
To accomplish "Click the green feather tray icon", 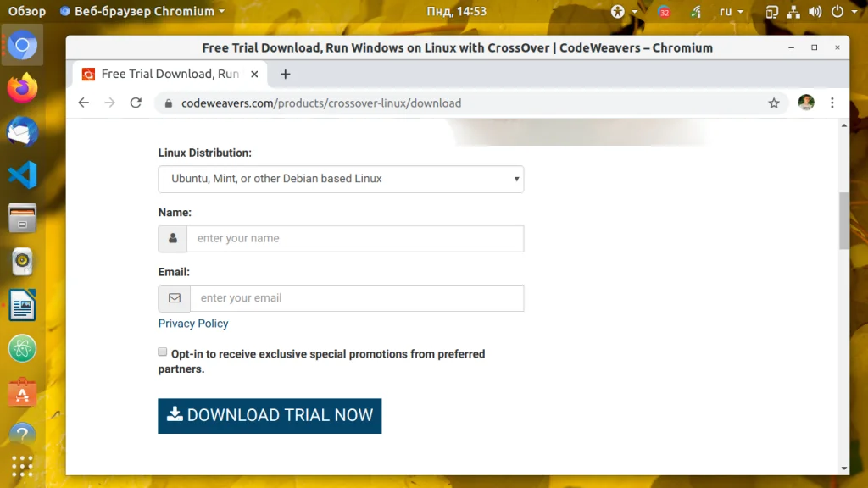I will (696, 12).
